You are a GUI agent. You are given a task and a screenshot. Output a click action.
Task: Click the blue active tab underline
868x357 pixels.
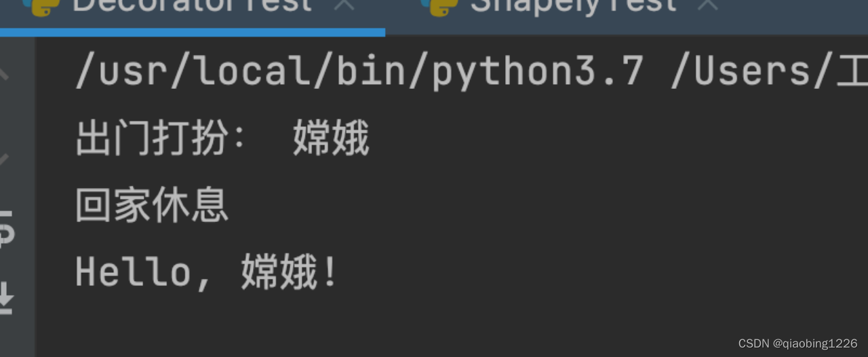coord(193,32)
